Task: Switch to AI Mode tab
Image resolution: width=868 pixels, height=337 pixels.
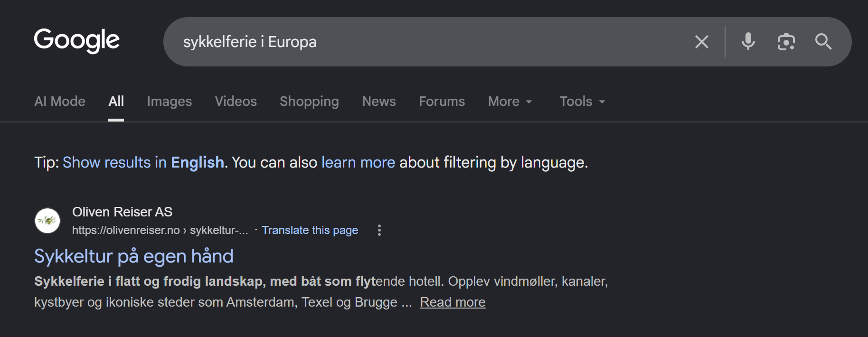Action: pos(60,101)
